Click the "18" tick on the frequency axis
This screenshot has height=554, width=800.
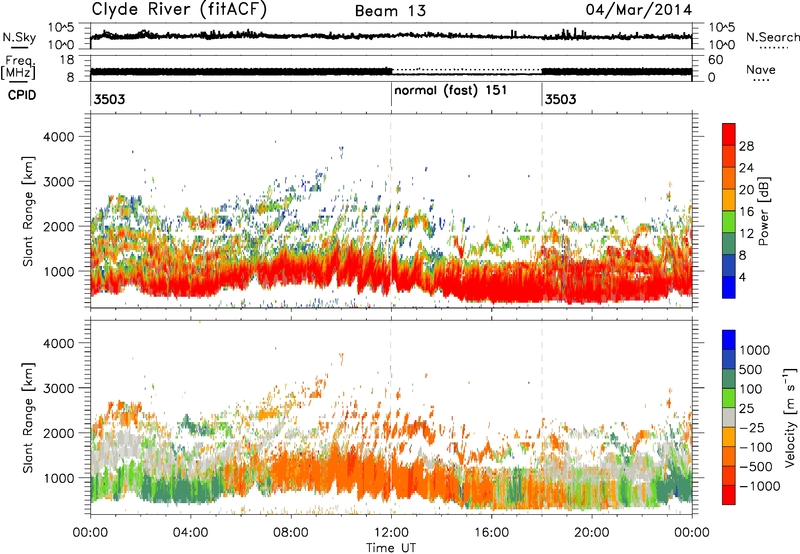66,60
